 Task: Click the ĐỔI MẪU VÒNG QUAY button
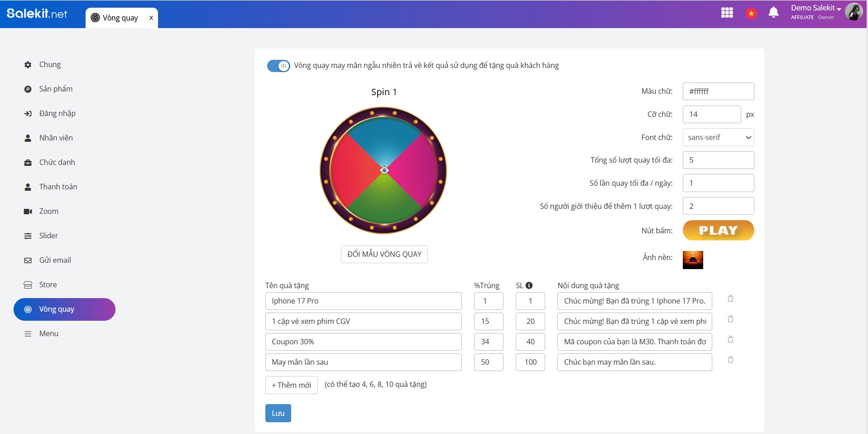click(x=384, y=254)
